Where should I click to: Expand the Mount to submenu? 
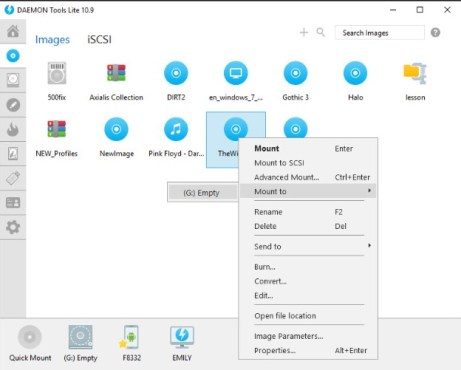308,192
